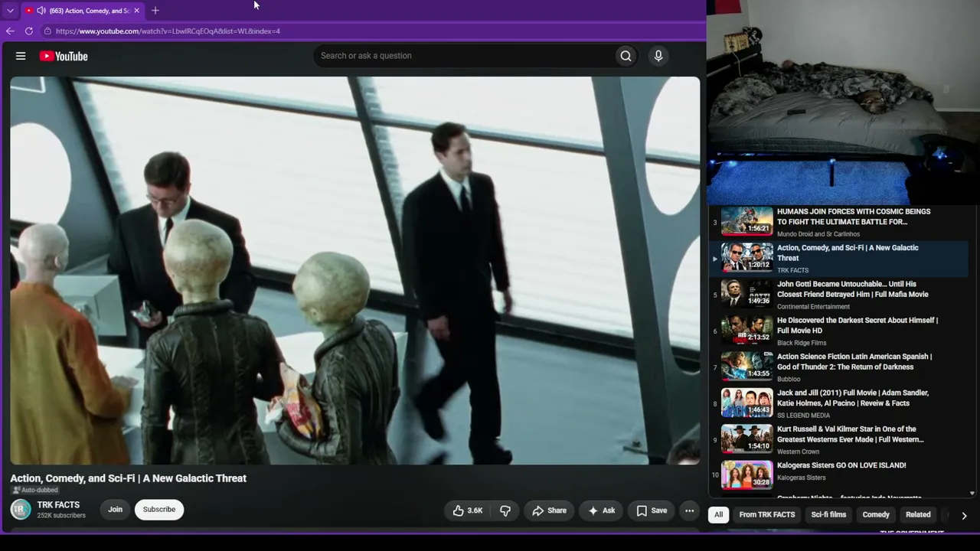Play 'John Gotti Became Untouchable' video
The height and width of the screenshot is (551, 980).
[x=853, y=289]
